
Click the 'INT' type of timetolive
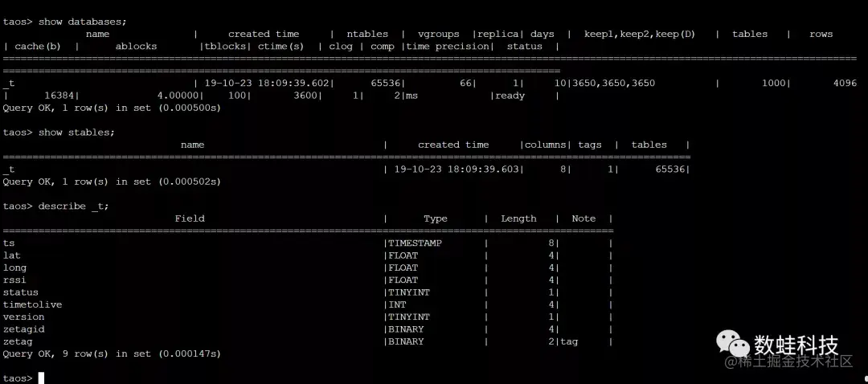coord(397,304)
